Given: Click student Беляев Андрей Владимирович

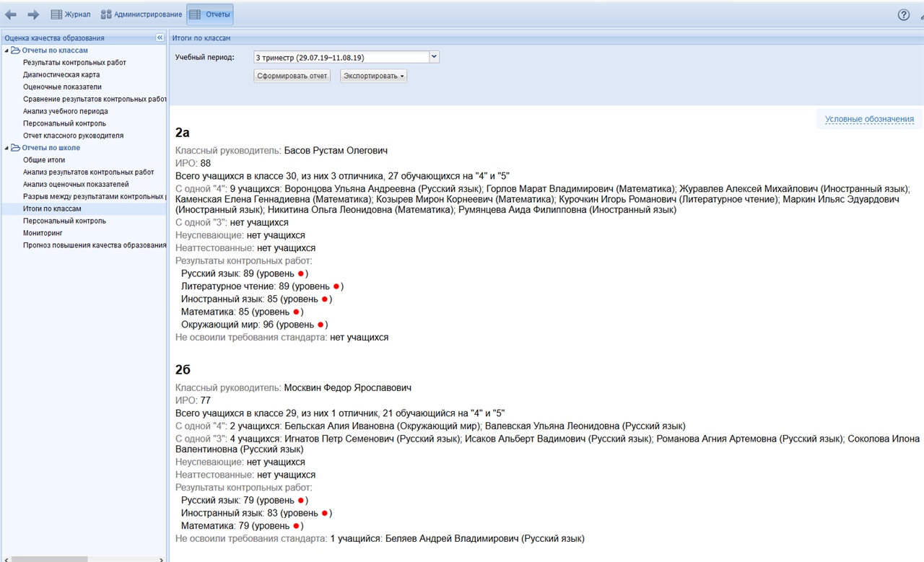Looking at the screenshot, I should [x=452, y=539].
